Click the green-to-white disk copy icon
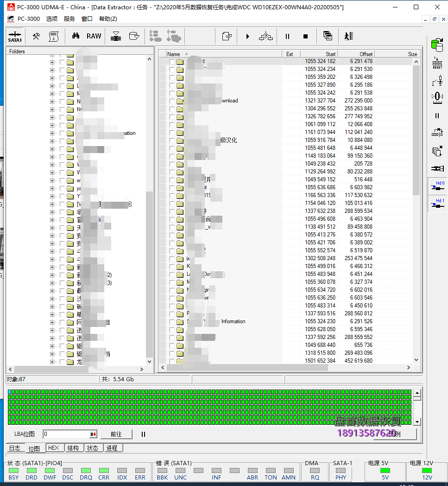448x486 pixels. 437,45
